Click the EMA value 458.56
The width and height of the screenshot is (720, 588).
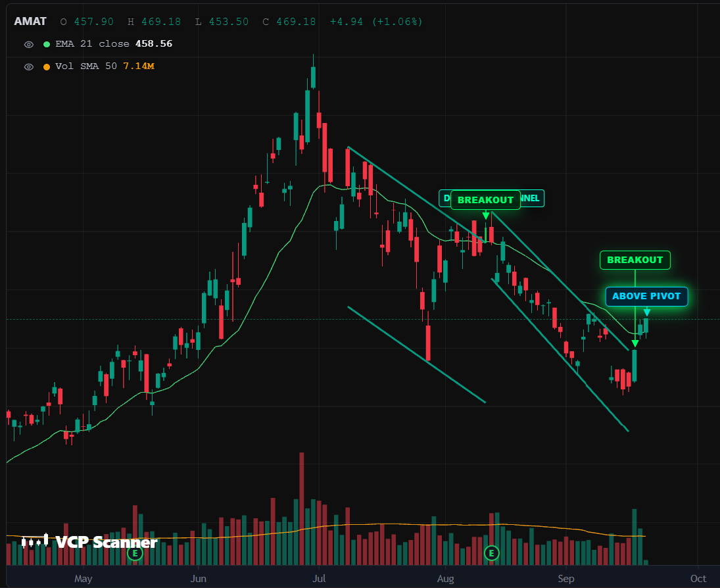click(x=154, y=44)
